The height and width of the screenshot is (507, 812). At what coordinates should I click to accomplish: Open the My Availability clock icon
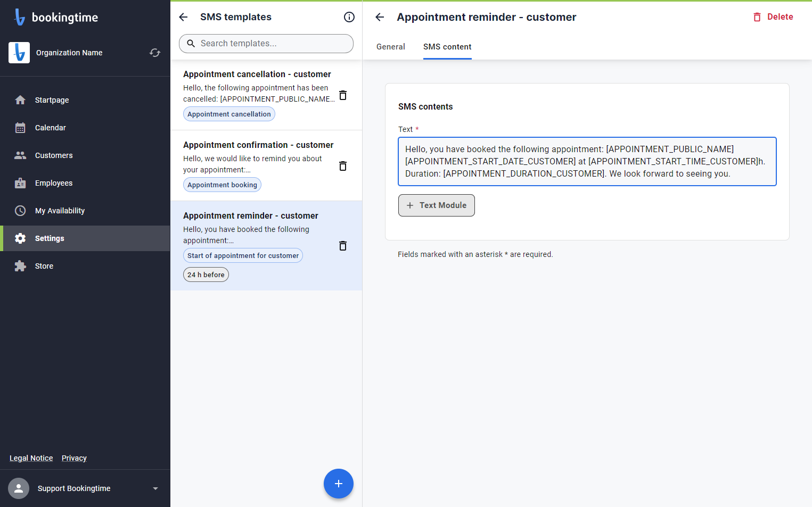20,211
